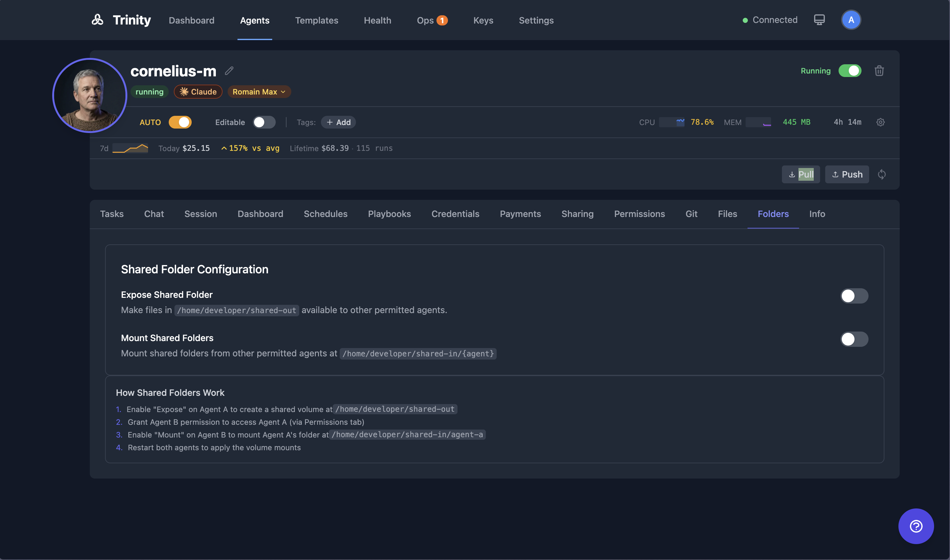
Task: Switch to agent Dashboard tab
Action: coord(260,214)
